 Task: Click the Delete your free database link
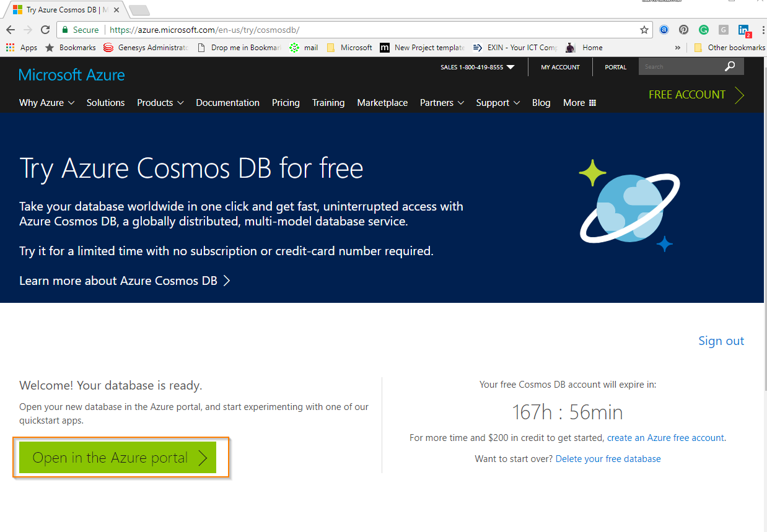(x=608, y=459)
